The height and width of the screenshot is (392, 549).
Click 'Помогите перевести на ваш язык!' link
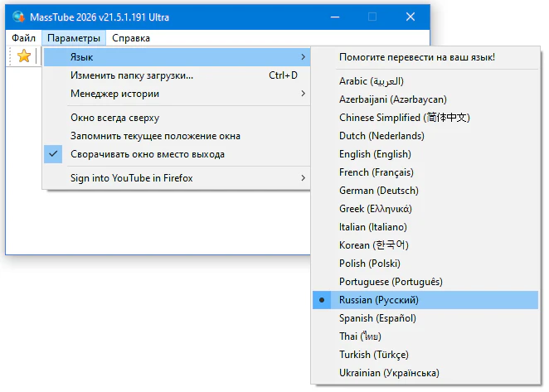click(x=417, y=57)
